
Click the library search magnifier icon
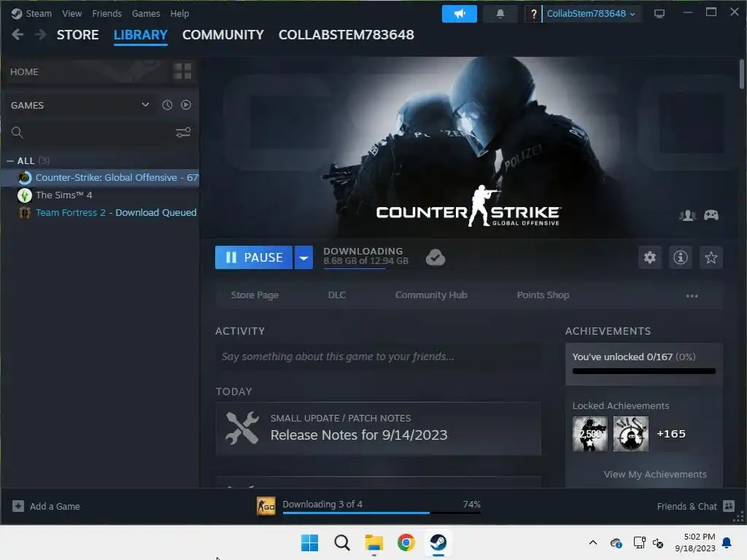18,133
